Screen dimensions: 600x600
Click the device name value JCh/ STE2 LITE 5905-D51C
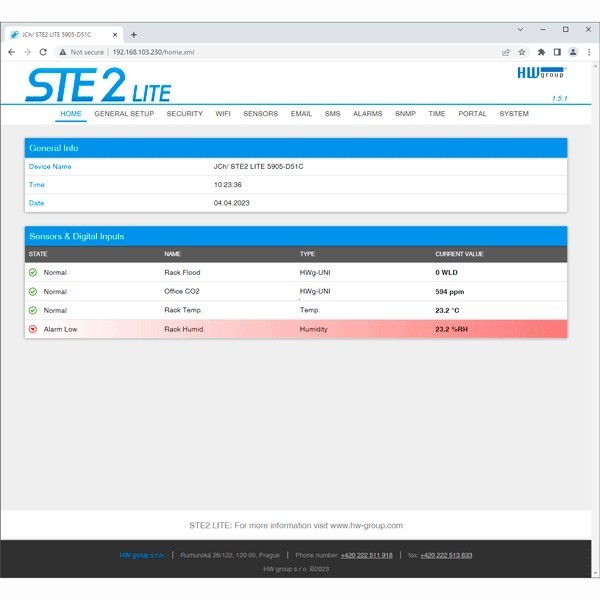point(258,166)
